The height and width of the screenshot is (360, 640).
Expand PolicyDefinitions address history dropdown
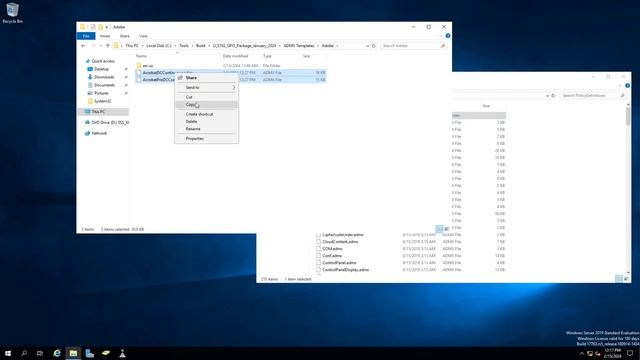click(x=547, y=96)
